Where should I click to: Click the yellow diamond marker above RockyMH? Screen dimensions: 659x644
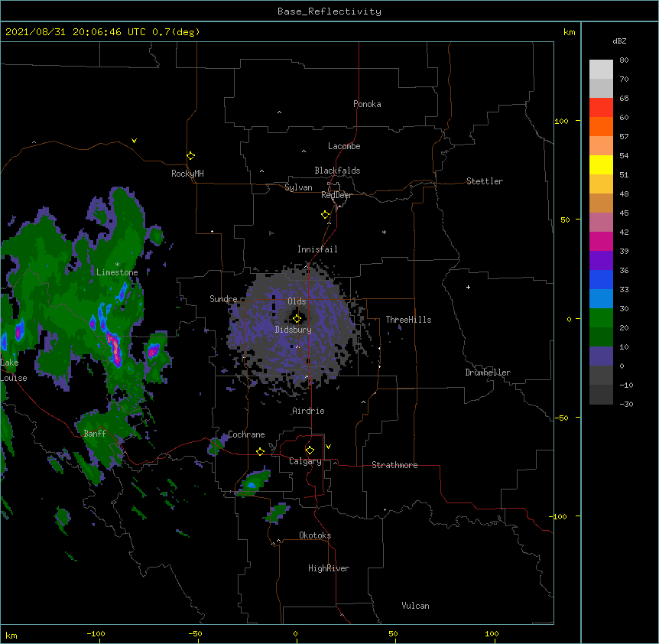click(191, 156)
